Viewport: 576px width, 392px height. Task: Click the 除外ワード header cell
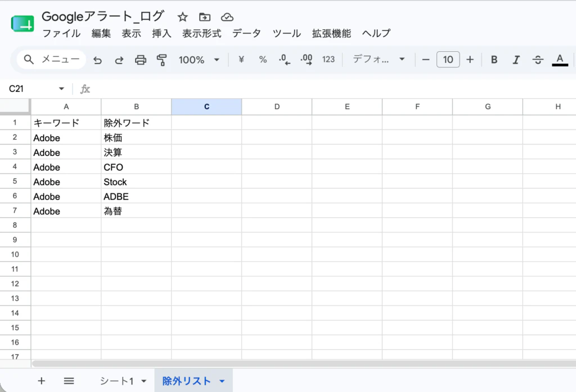[x=136, y=123]
